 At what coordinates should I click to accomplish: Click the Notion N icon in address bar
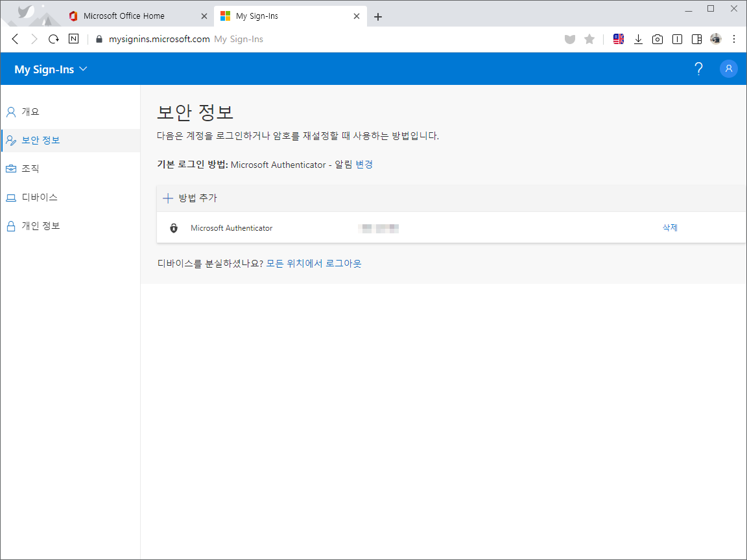coord(73,39)
